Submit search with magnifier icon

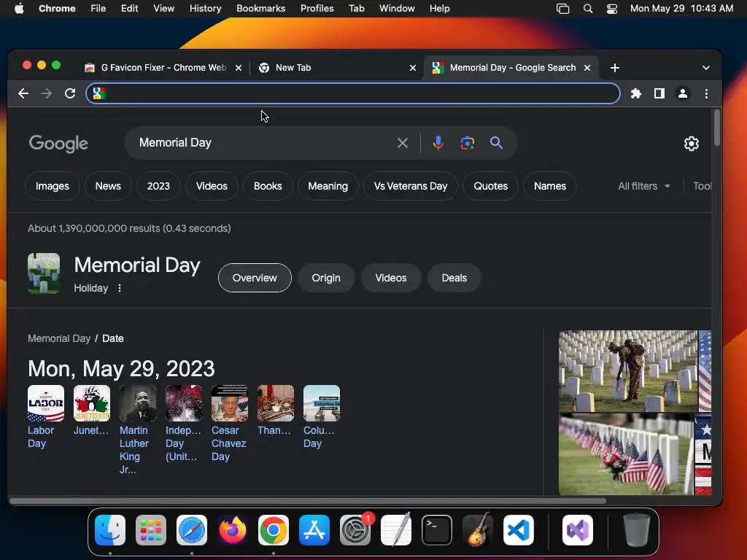[x=496, y=143]
